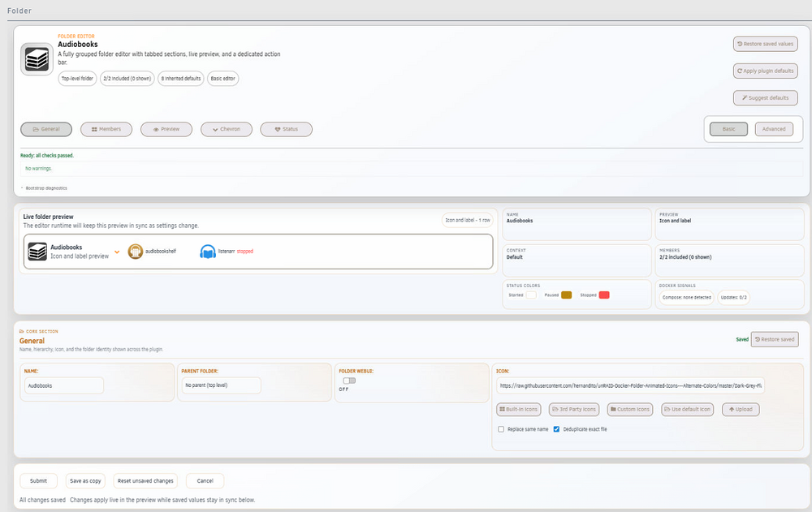Uncheck Deduplicate exact file checkbox
The width and height of the screenshot is (812, 512).
[556, 429]
